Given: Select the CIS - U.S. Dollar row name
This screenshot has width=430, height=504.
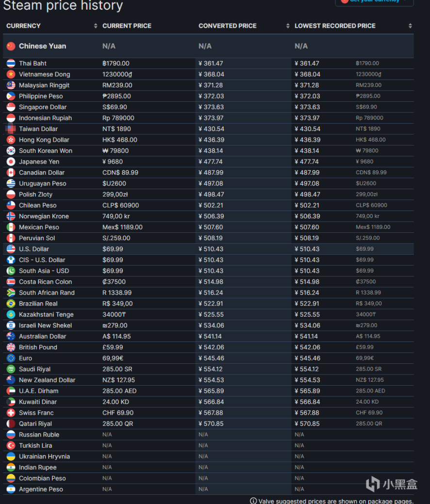Looking at the screenshot, I should tap(42, 260).
